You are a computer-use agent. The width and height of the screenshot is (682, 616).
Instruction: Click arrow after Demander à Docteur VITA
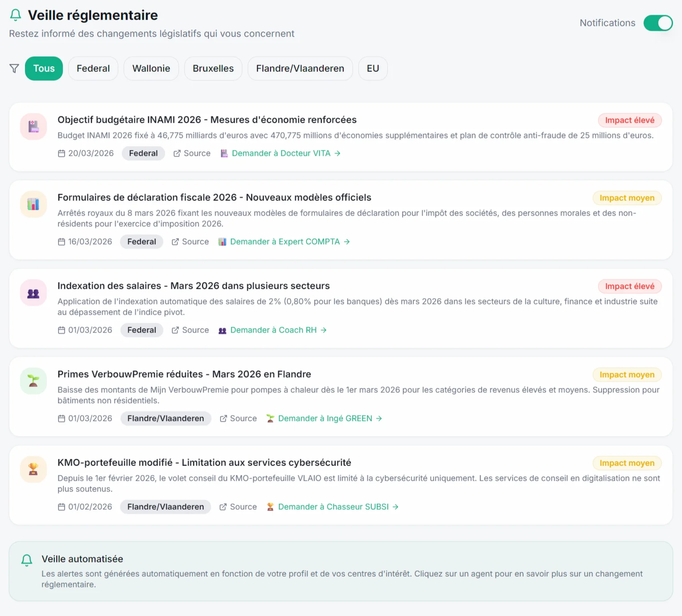(337, 153)
